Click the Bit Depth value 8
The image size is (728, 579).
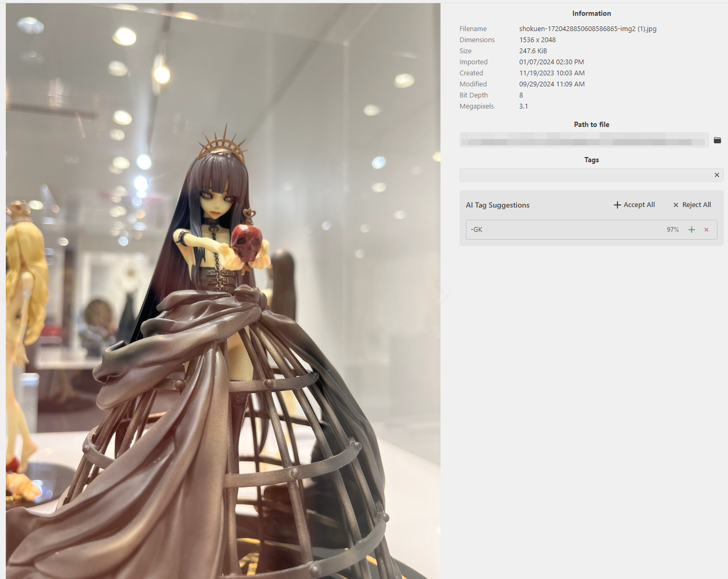point(521,95)
